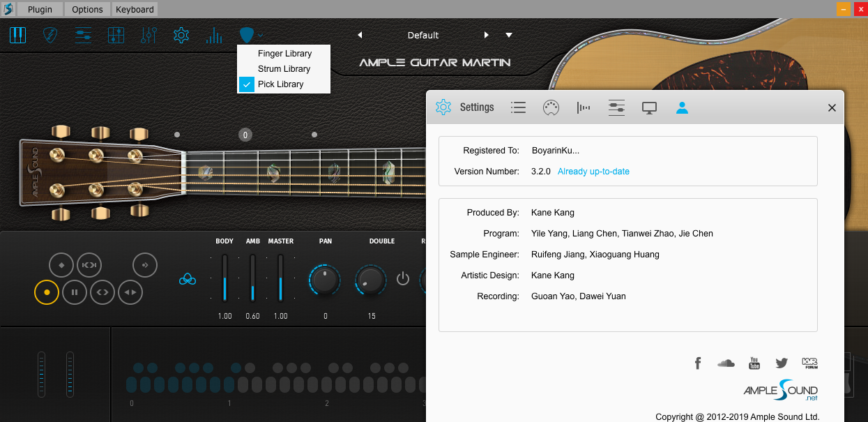Screen dimensions: 868x422
Task: Select next preset with right arrow
Action: click(486, 35)
